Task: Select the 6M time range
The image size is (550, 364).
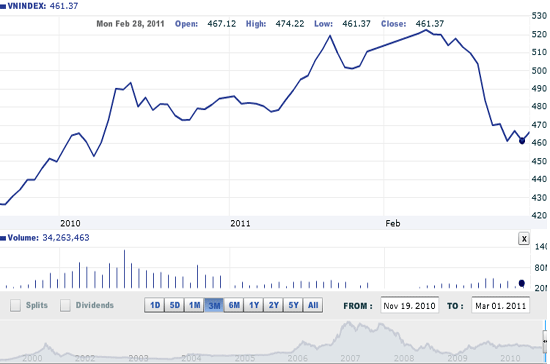Action: [234, 305]
